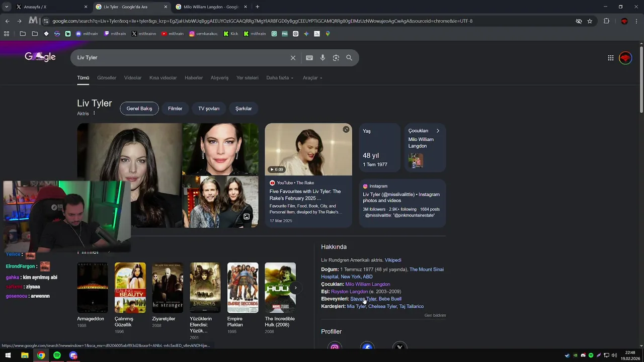Click the Instagram profile icon under Profiller
The image size is (644, 362).
335,347
